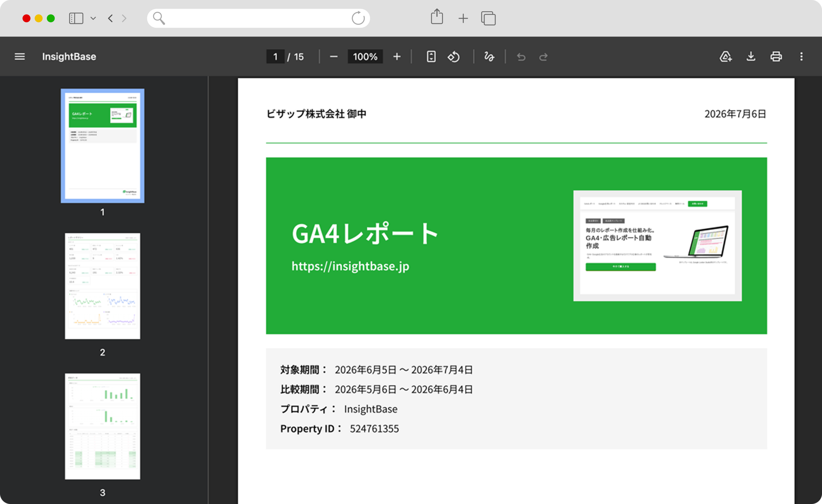Open a new browser tab

(x=463, y=18)
